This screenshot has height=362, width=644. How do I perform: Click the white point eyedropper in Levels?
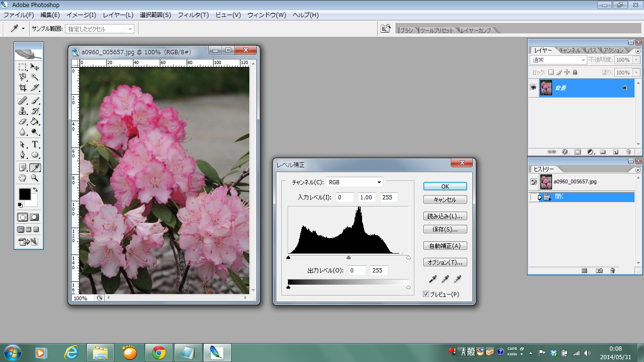457,280
